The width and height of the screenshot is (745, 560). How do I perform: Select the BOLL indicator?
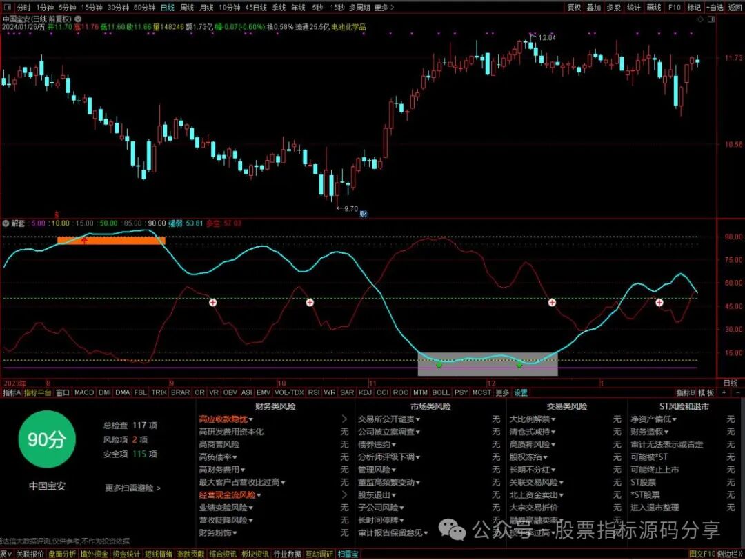tap(440, 392)
